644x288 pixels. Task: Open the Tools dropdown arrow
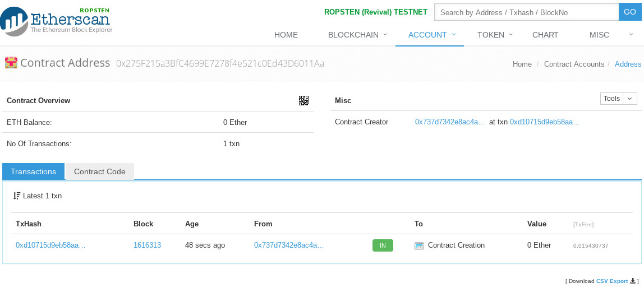point(630,99)
